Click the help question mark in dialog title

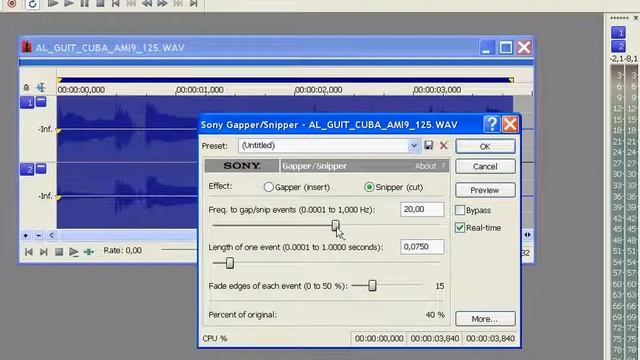pos(492,124)
